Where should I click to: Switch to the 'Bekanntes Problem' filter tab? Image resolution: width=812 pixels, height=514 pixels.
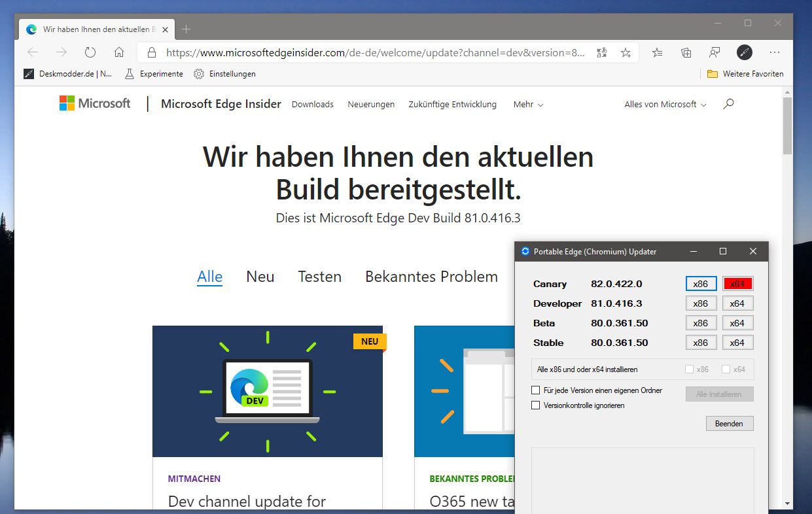pyautogui.click(x=432, y=277)
